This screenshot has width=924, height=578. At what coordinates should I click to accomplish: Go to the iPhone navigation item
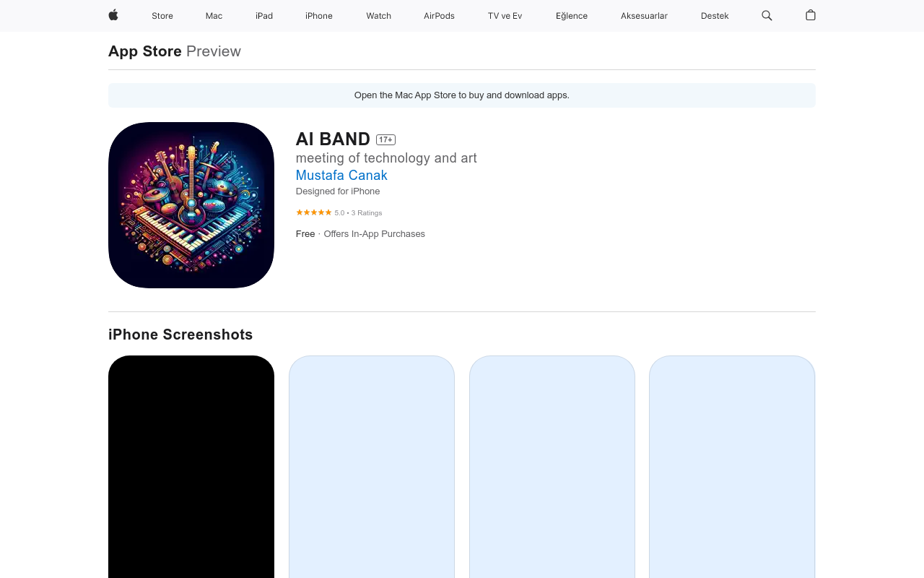point(319,16)
